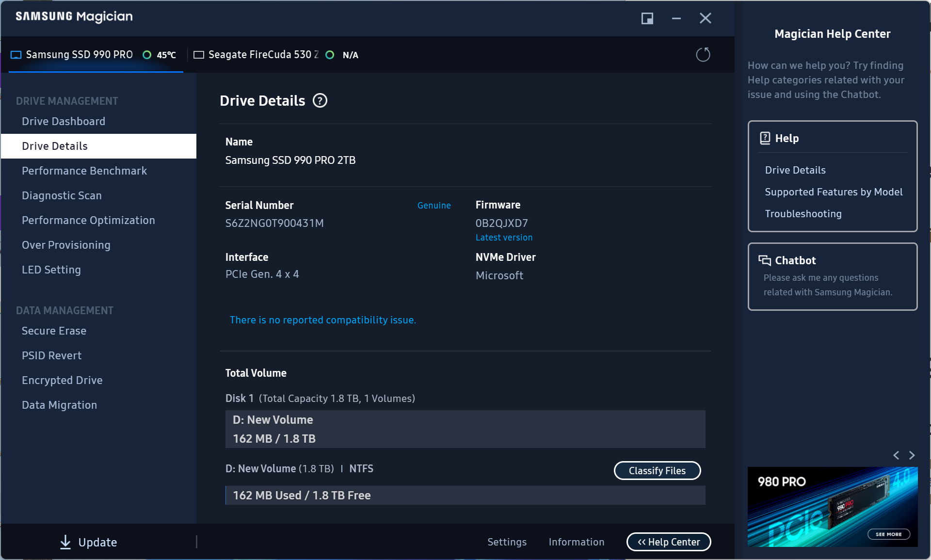This screenshot has height=560, width=931.
Task: Open Troubleshooting help topic
Action: (x=803, y=214)
